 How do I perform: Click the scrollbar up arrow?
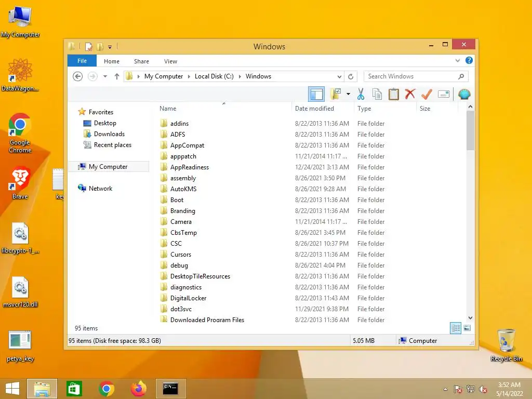[x=470, y=107]
